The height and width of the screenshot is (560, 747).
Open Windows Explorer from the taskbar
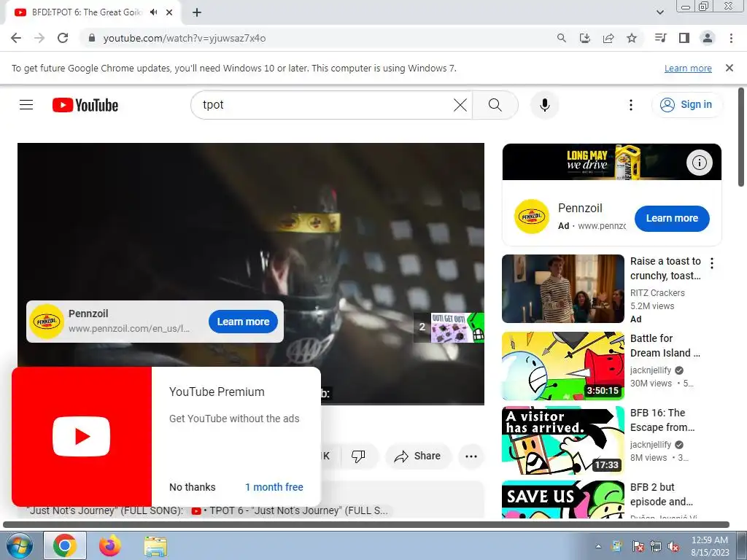(155, 545)
